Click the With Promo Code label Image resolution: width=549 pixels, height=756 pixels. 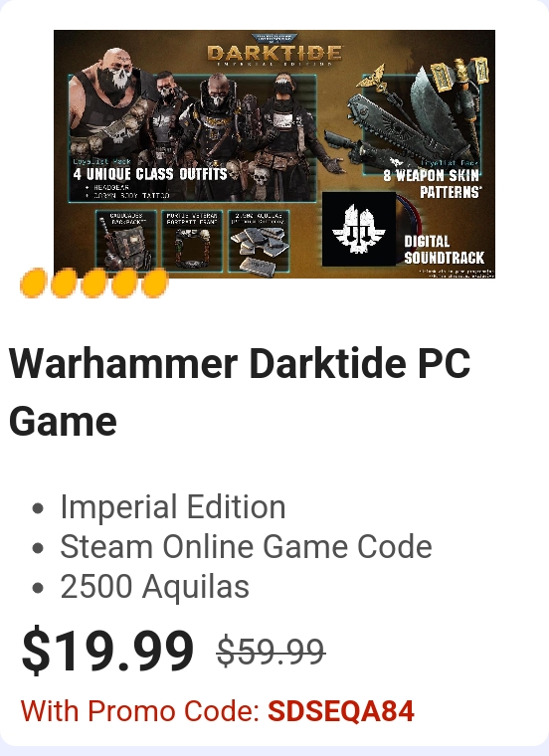(x=140, y=710)
